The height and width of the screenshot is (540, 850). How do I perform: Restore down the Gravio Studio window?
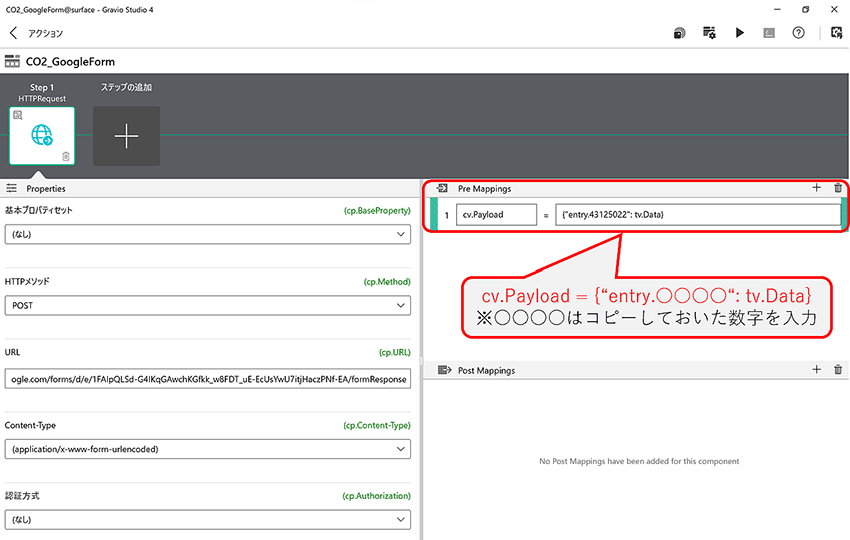(806, 9)
